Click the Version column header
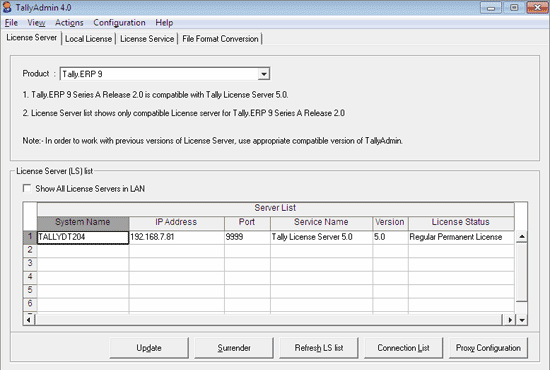 pos(390,222)
